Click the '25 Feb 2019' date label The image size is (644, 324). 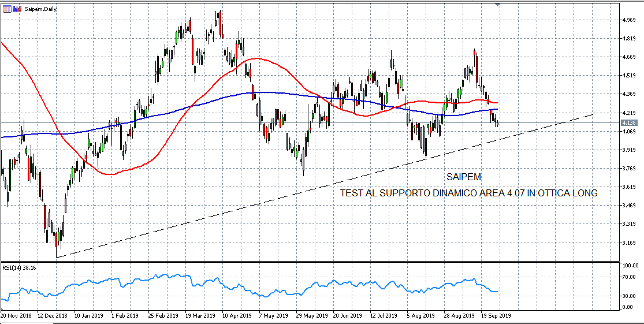[163, 316]
